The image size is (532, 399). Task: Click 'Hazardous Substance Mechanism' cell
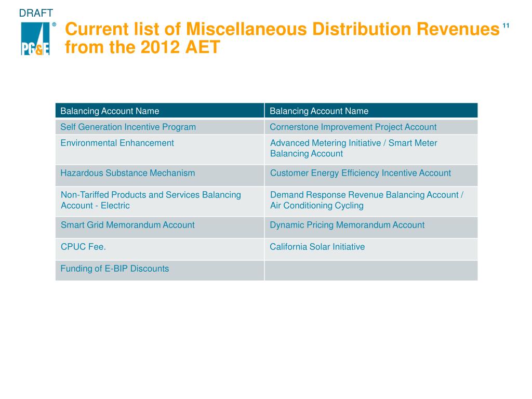click(160, 176)
